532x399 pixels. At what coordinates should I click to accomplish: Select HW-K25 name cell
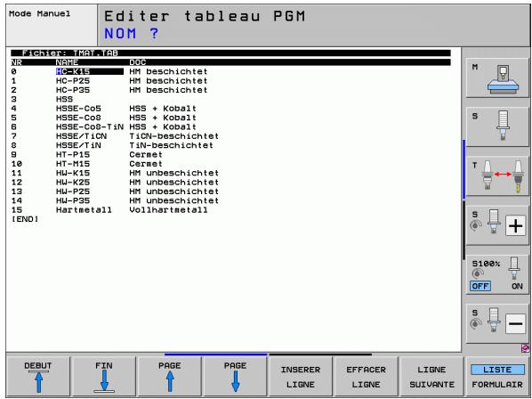[x=73, y=182]
